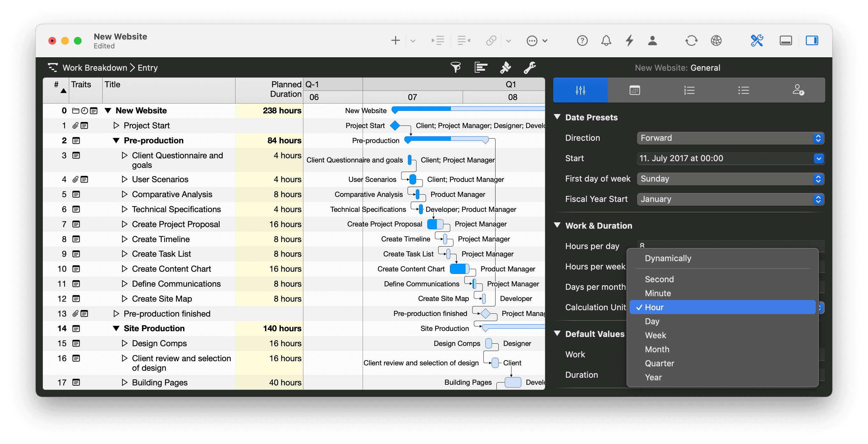Click the Gantt bar style icon

pyautogui.click(x=481, y=68)
